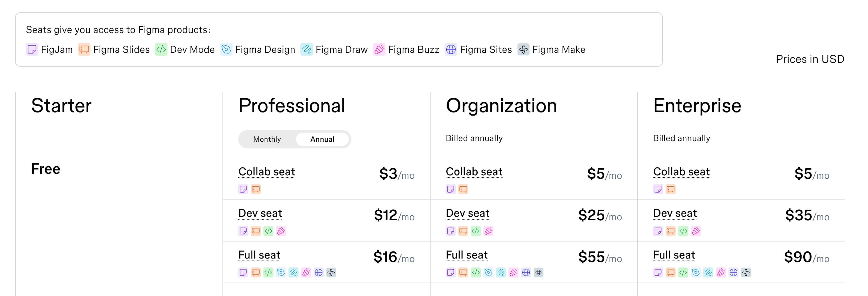The width and height of the screenshot is (868, 296).
Task: Click the Dev Mode icon in legend
Action: coord(161,49)
